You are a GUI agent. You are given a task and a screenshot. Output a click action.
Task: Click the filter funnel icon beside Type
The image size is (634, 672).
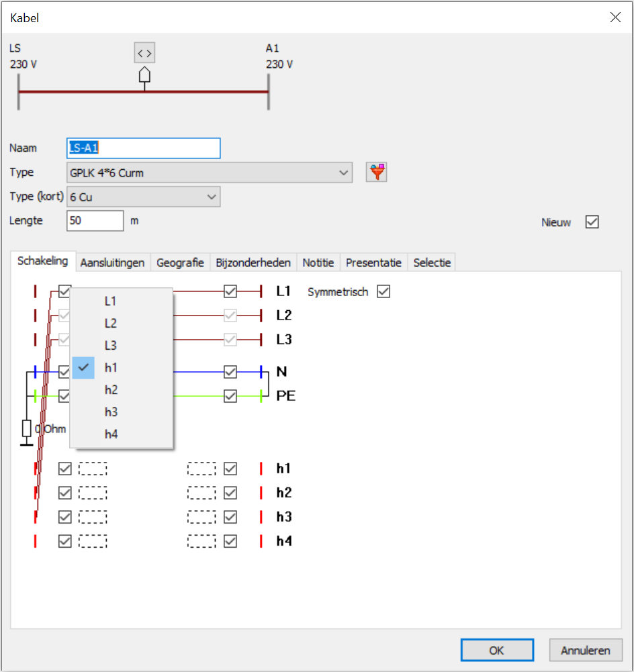tap(377, 173)
